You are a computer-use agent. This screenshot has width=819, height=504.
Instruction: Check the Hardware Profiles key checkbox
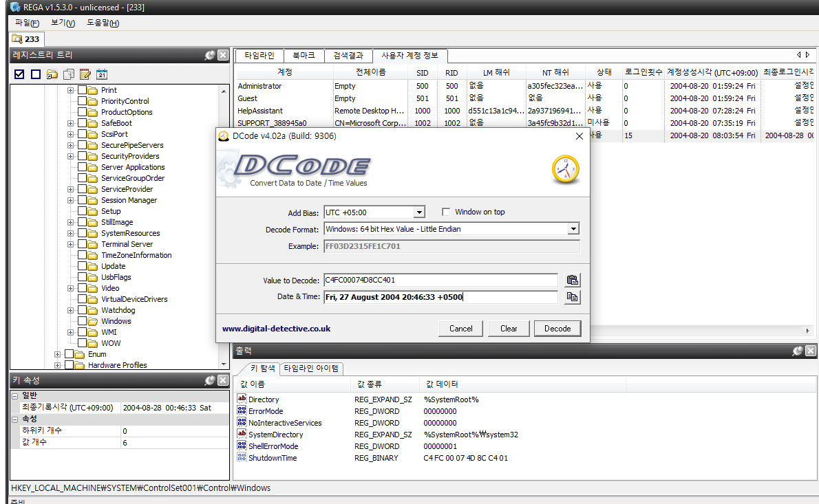[x=69, y=364]
